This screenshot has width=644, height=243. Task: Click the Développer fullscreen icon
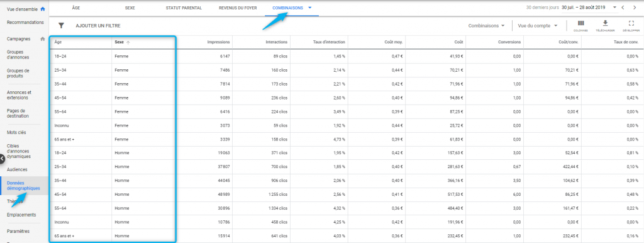[x=631, y=25]
